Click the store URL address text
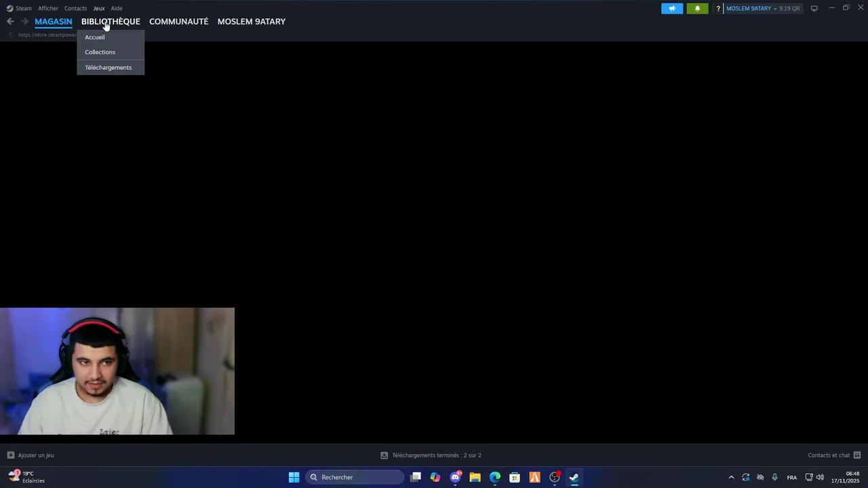 tap(47, 35)
